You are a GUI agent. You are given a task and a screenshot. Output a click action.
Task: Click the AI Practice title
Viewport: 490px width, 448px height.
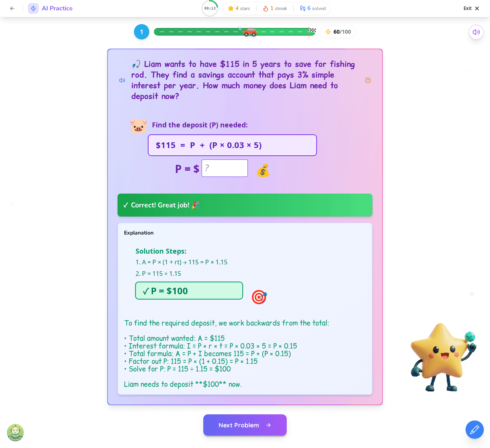tap(57, 8)
